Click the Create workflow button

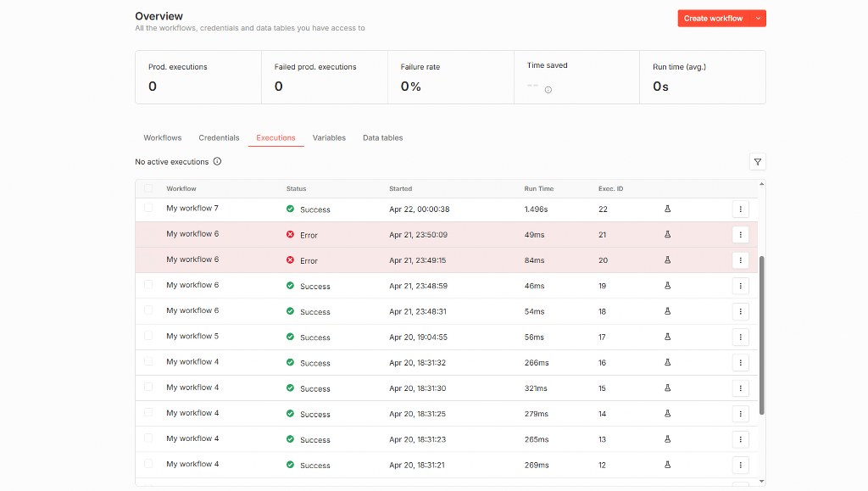point(714,19)
